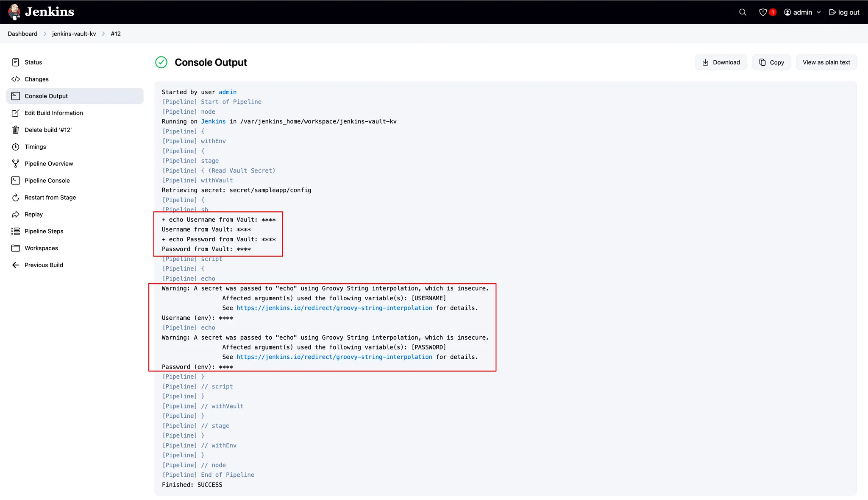868x500 pixels.
Task: Click the trash icon for Delete build '#12'
Action: 16,130
